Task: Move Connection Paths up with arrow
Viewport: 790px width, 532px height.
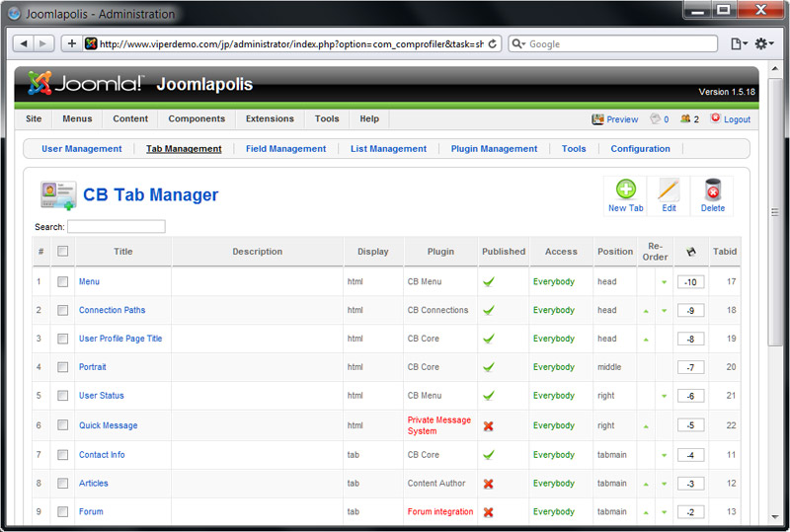Action: (x=646, y=311)
